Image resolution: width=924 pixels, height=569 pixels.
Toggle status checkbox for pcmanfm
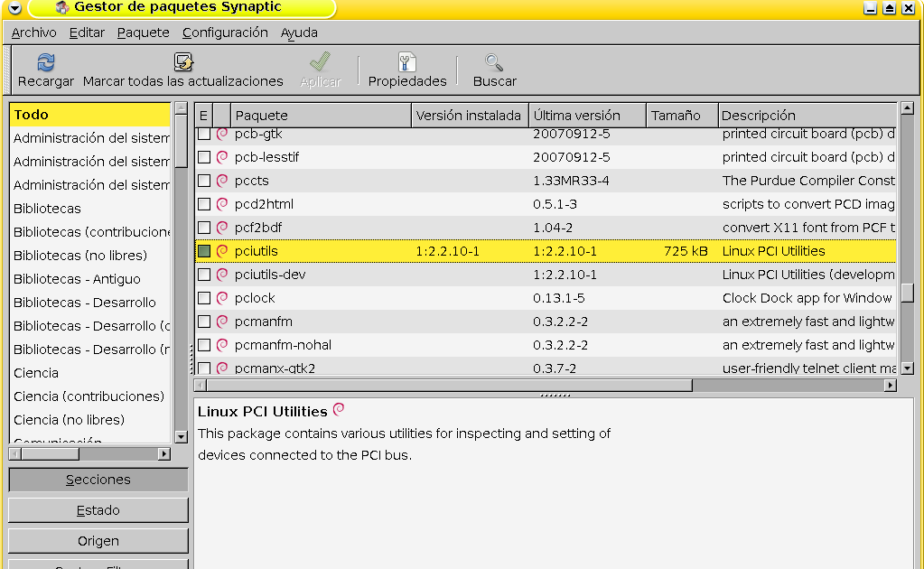pyautogui.click(x=204, y=322)
